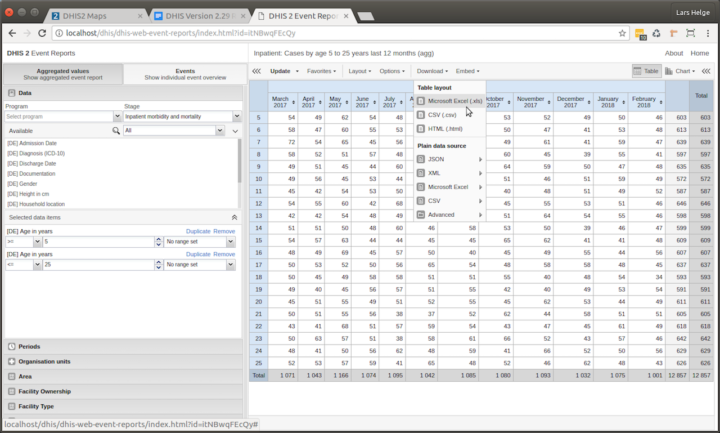Select [DE] Gender data element
Image resolution: width=720 pixels, height=433 pixels.
click(x=22, y=184)
